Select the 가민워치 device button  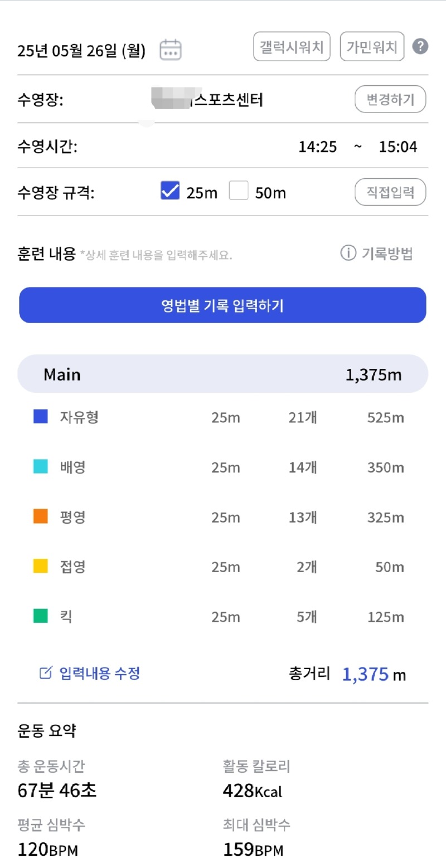click(x=372, y=46)
